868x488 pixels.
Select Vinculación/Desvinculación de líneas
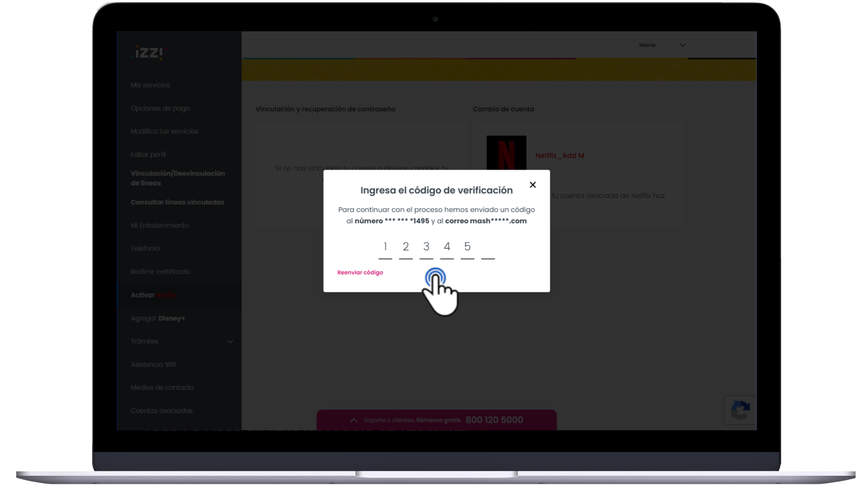177,178
